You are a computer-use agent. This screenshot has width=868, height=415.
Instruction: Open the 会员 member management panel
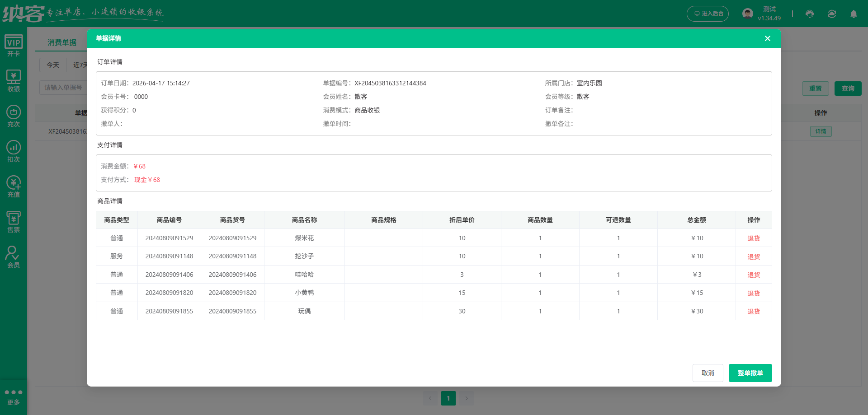[x=13, y=256]
